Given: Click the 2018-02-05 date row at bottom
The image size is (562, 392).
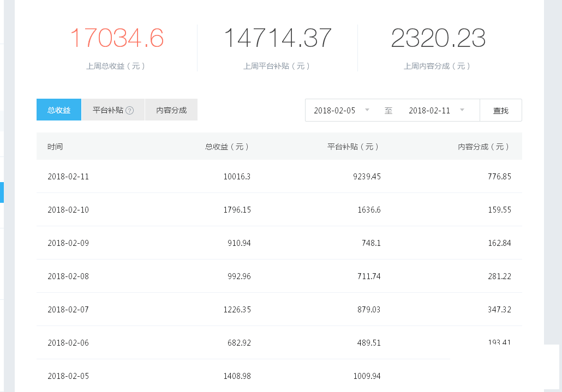Looking at the screenshot, I should point(68,376).
